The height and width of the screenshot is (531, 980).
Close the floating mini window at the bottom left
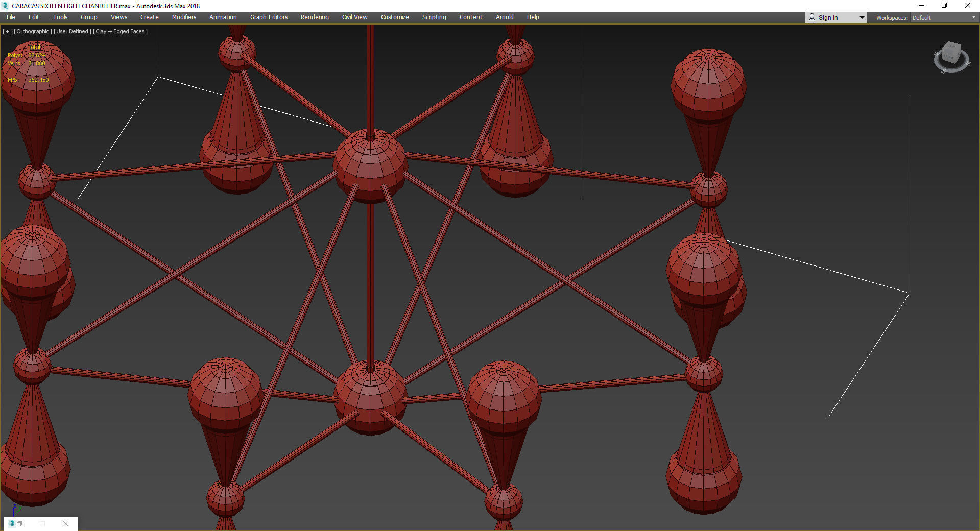click(66, 524)
